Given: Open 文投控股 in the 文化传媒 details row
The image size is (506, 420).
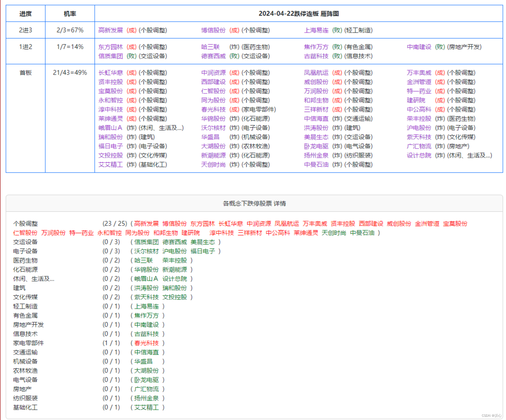Looking at the screenshot, I should [x=175, y=297].
